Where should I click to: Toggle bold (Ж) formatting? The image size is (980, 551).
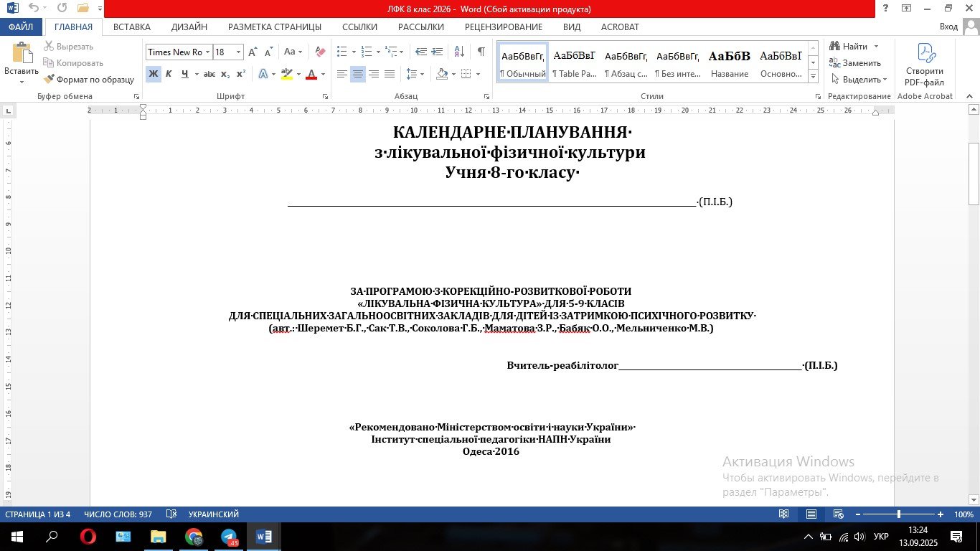[153, 74]
